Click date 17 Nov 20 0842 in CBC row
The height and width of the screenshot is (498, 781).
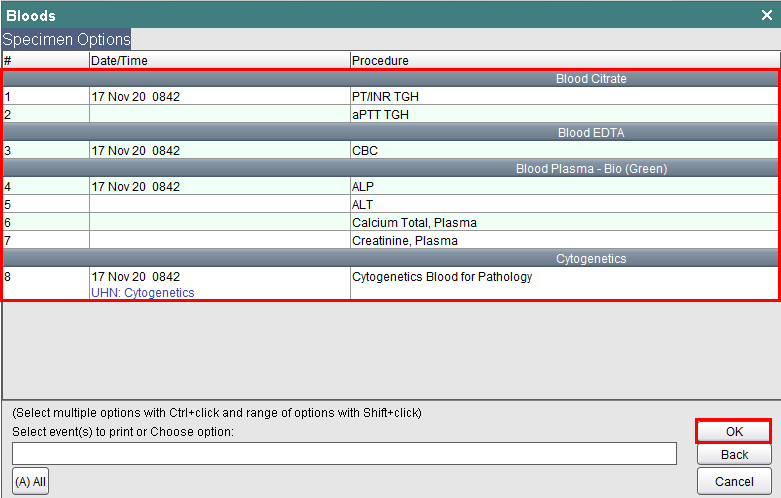click(x=135, y=150)
